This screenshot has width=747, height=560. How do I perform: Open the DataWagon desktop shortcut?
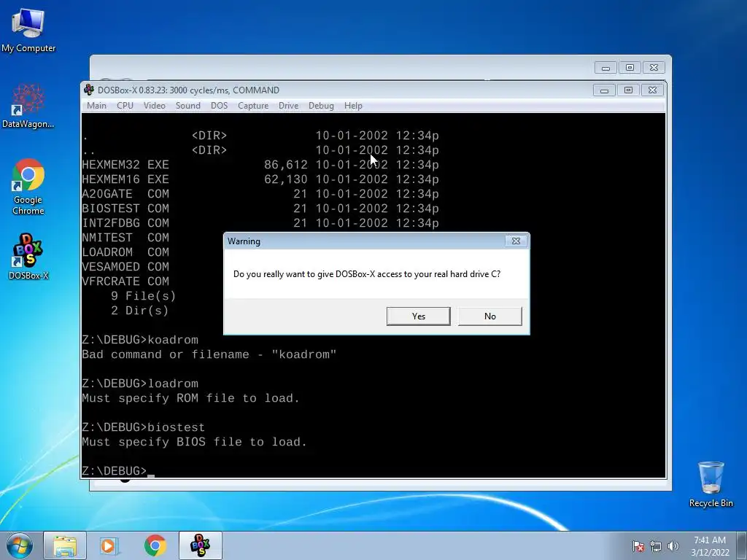pos(28,106)
